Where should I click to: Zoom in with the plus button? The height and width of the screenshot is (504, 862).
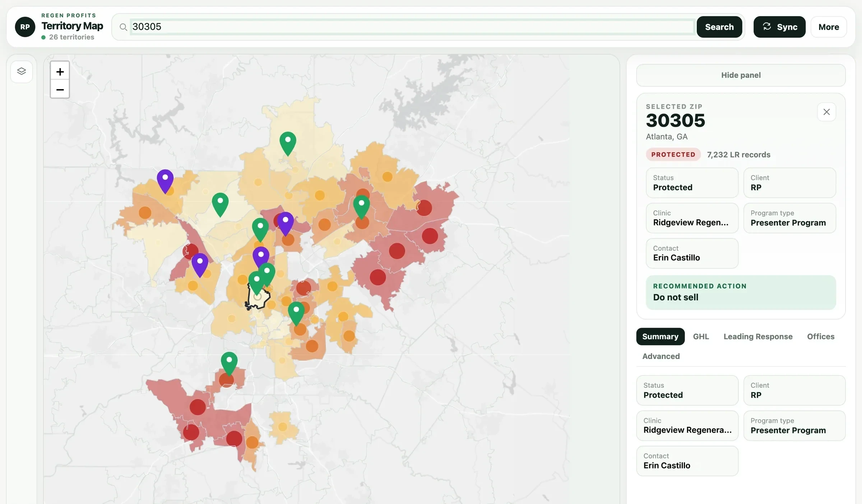(60, 71)
